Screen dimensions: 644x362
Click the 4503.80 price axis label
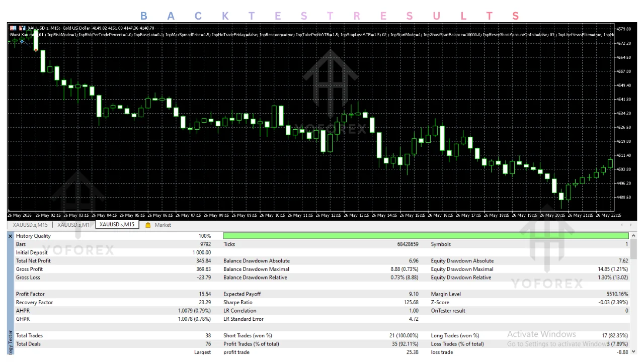pyautogui.click(x=625, y=169)
